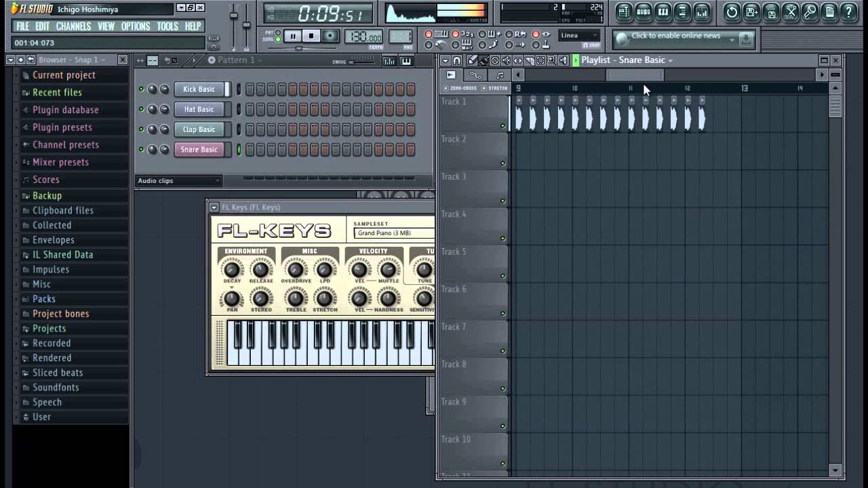Screen dimensions: 868x488
Task: Open the project info page icon
Action: coord(829,12)
